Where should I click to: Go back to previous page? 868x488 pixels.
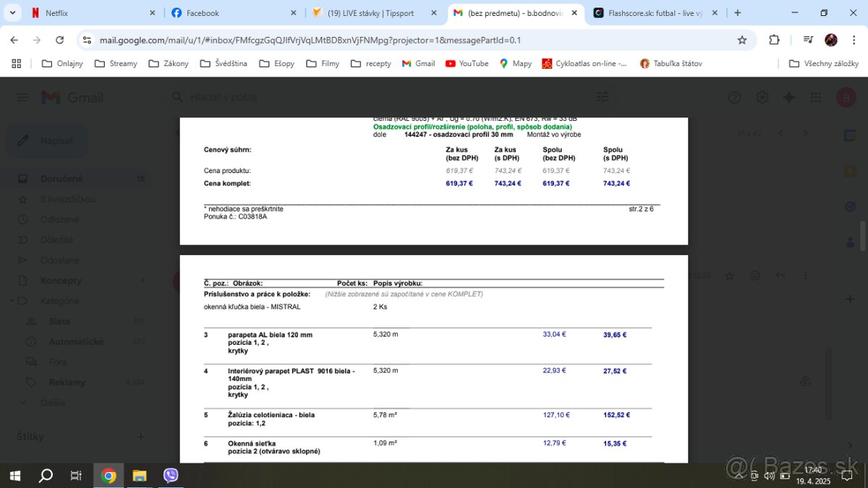16,41
